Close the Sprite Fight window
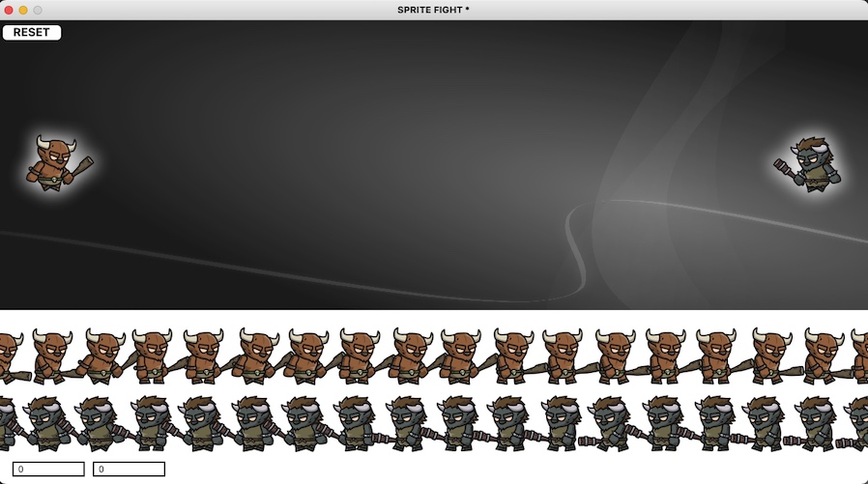 (9, 10)
